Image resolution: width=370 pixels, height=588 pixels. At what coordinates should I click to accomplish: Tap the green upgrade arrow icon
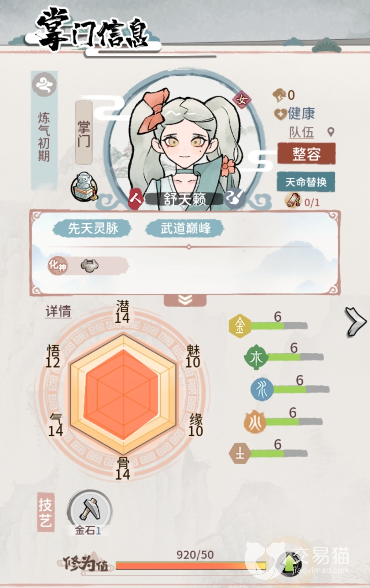289,563
